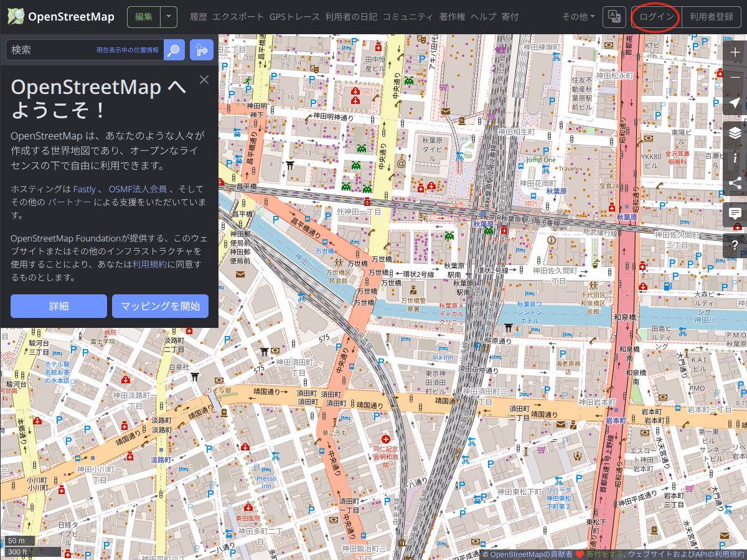Click the マッピングを開始 button
Viewport: 747px width, 560px height.
(x=160, y=306)
